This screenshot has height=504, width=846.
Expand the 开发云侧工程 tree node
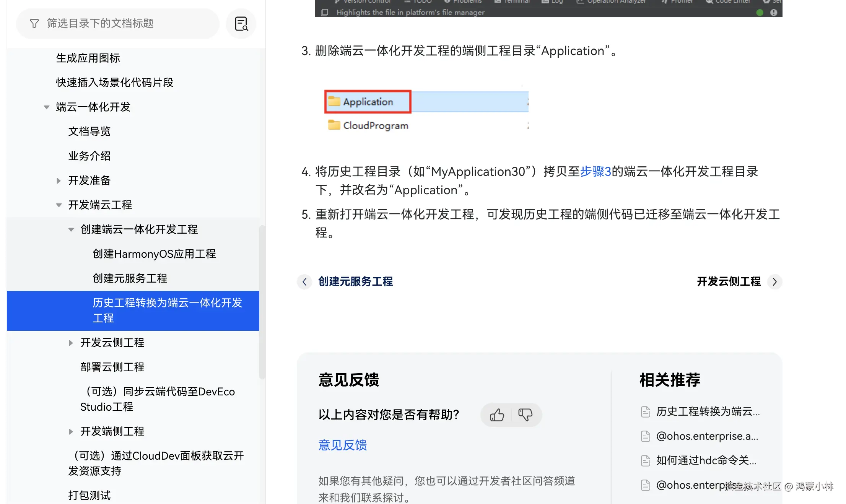[x=71, y=343]
